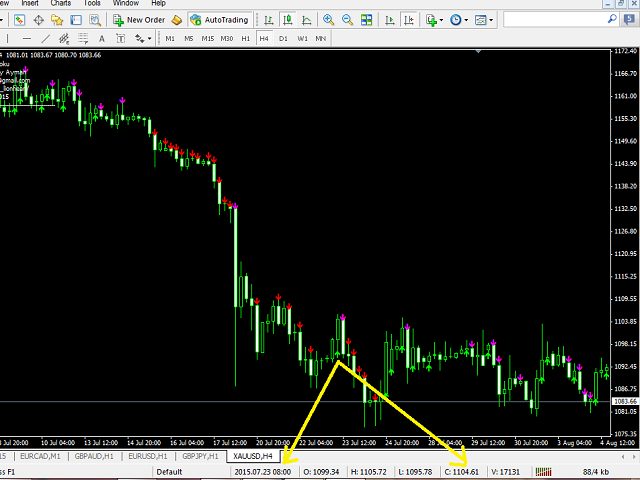This screenshot has height=480, width=640.
Task: Click the 1083.66 price label on the price scale
Action: tap(625, 402)
